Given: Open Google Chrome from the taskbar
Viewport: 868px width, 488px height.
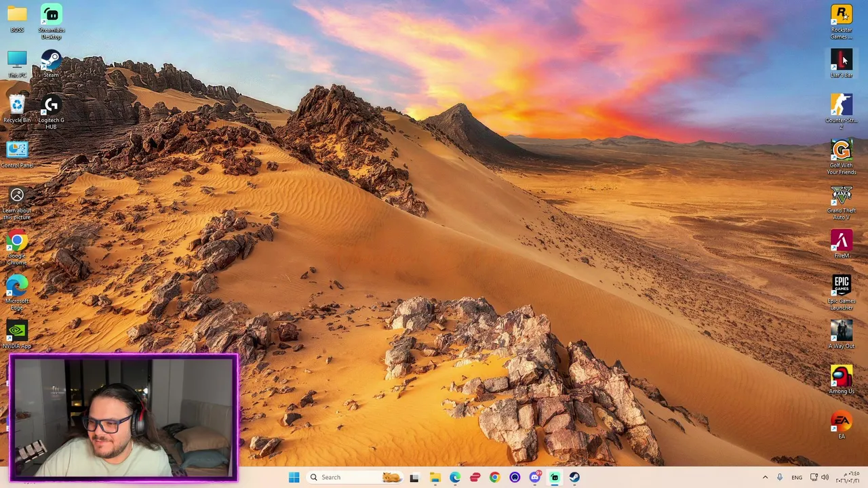Looking at the screenshot, I should click(494, 477).
